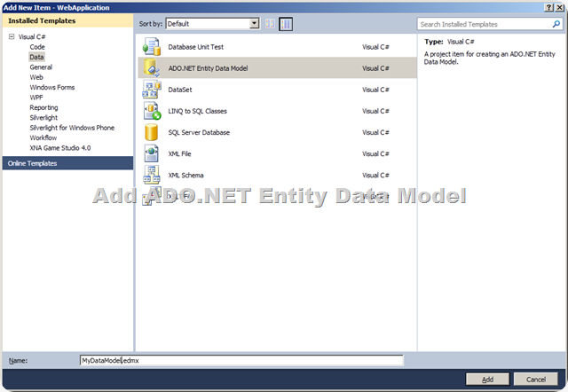The height and width of the screenshot is (392, 568).
Task: Select the 'Database Unit Test' row text
Action: pos(195,47)
